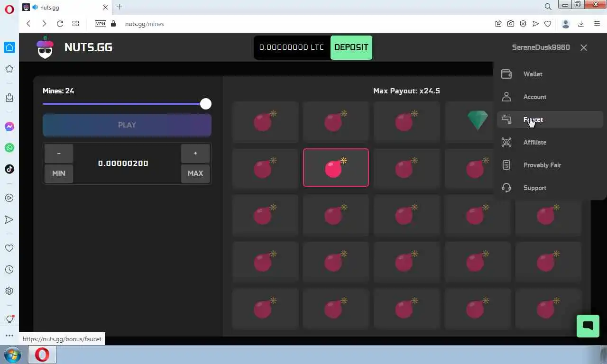Click the highlighted pink bomb tile

point(336,168)
